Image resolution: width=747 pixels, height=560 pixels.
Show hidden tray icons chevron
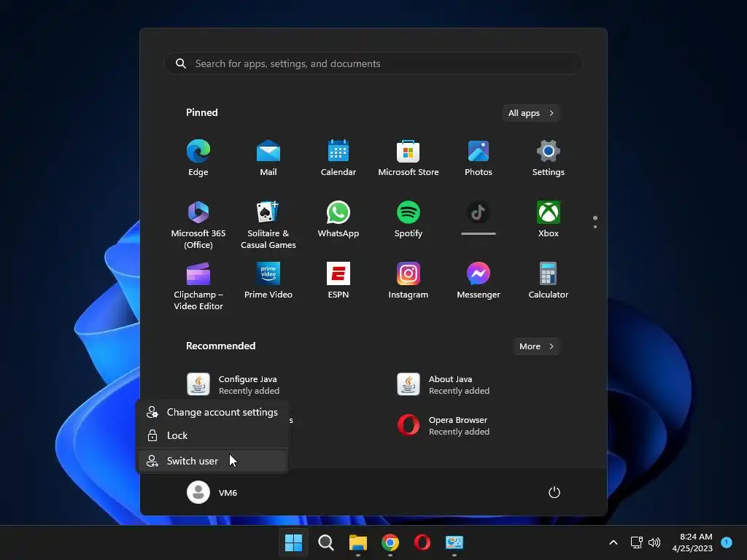tap(614, 542)
